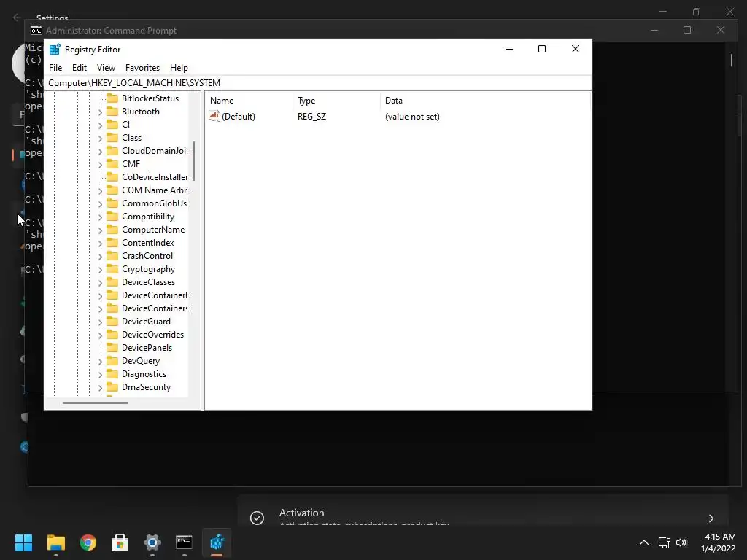The height and width of the screenshot is (560, 747).
Task: Open the Edit menu in Registry Editor
Action: click(x=79, y=68)
